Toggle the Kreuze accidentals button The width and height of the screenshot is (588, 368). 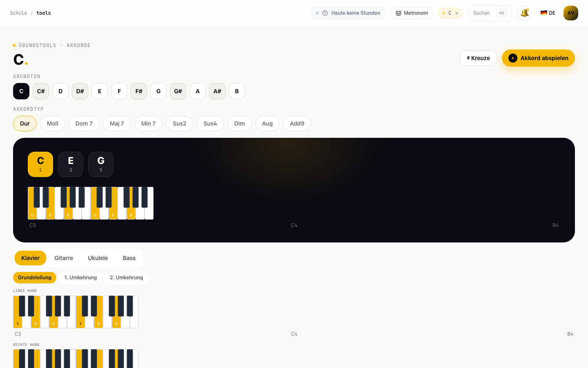pos(478,58)
